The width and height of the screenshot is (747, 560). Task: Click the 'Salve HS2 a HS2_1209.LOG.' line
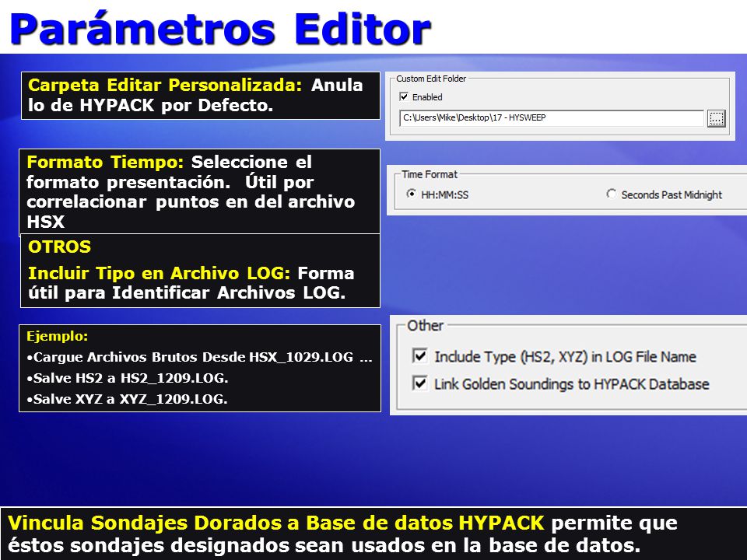[x=128, y=378]
